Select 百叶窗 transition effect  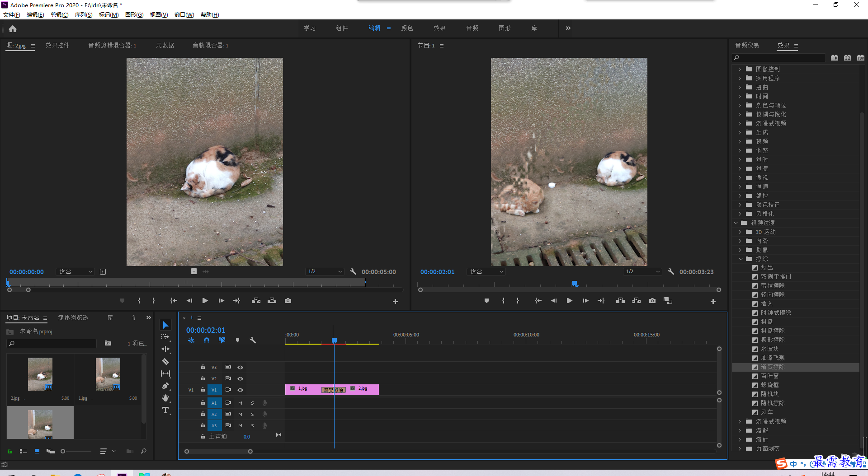point(769,376)
